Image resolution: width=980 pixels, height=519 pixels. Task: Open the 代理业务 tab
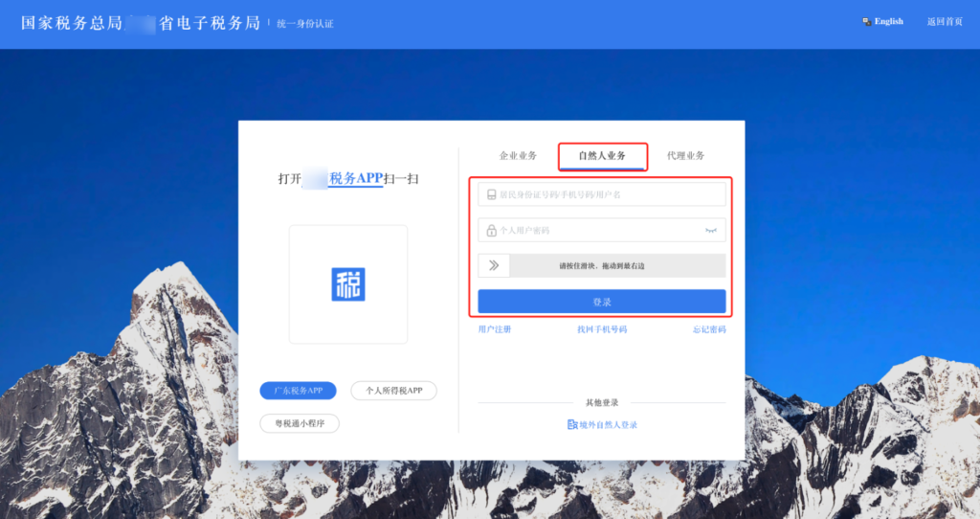tap(685, 155)
